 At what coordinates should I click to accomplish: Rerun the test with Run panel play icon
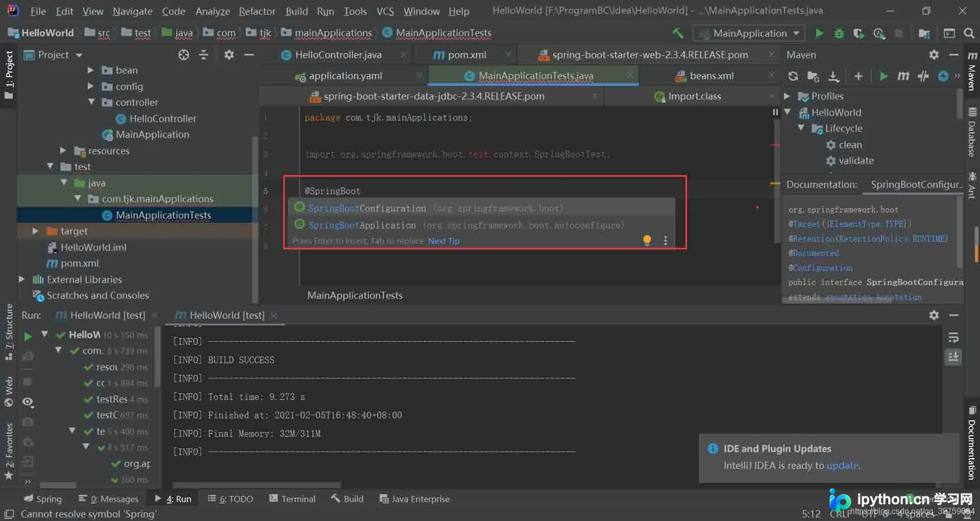point(28,336)
